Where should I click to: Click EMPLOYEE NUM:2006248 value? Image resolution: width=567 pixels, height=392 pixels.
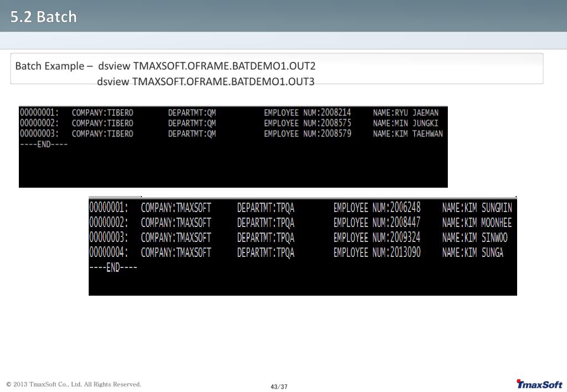[x=377, y=208]
